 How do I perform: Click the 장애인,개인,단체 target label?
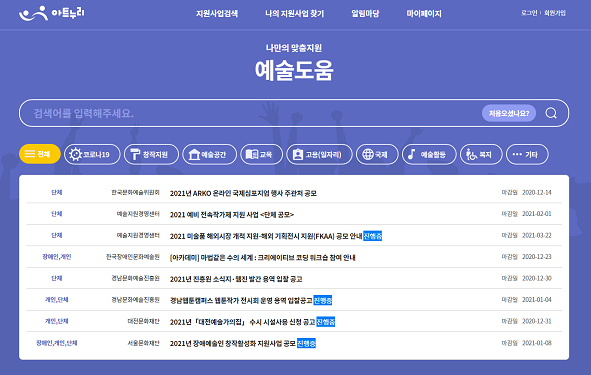[x=57, y=343]
